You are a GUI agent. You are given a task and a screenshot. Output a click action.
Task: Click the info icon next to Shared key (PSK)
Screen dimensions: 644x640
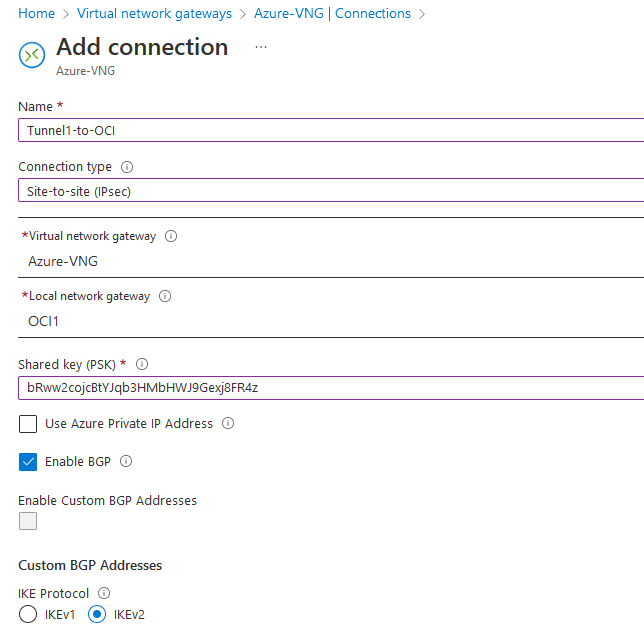(142, 364)
